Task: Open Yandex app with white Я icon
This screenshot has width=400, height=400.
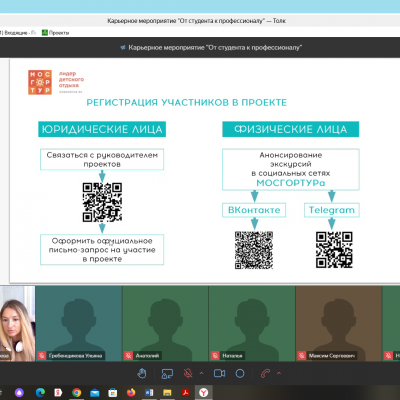Action: point(58,393)
